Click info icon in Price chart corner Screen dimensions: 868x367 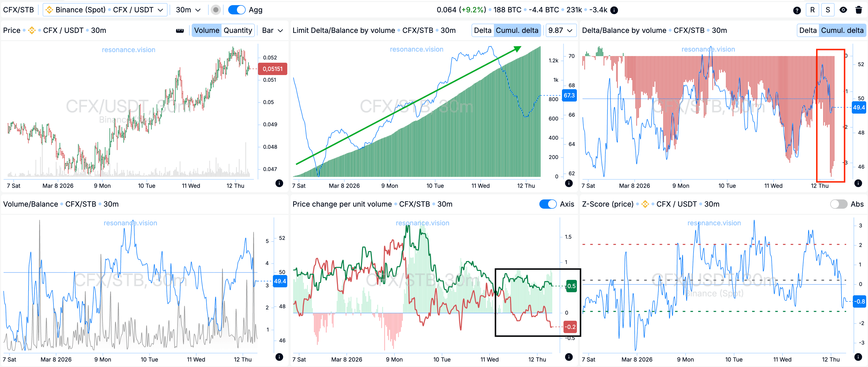(279, 183)
